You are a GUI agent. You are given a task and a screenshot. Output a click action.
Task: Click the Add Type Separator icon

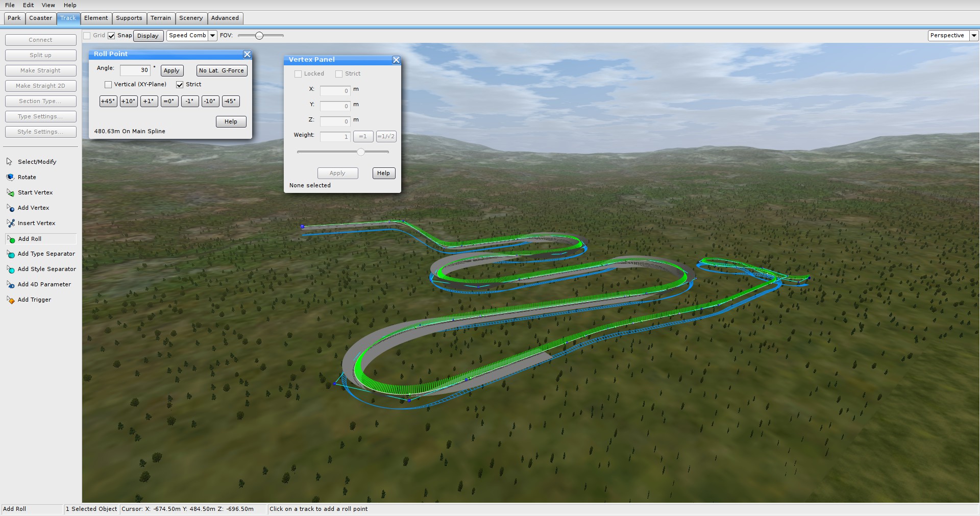click(x=10, y=254)
